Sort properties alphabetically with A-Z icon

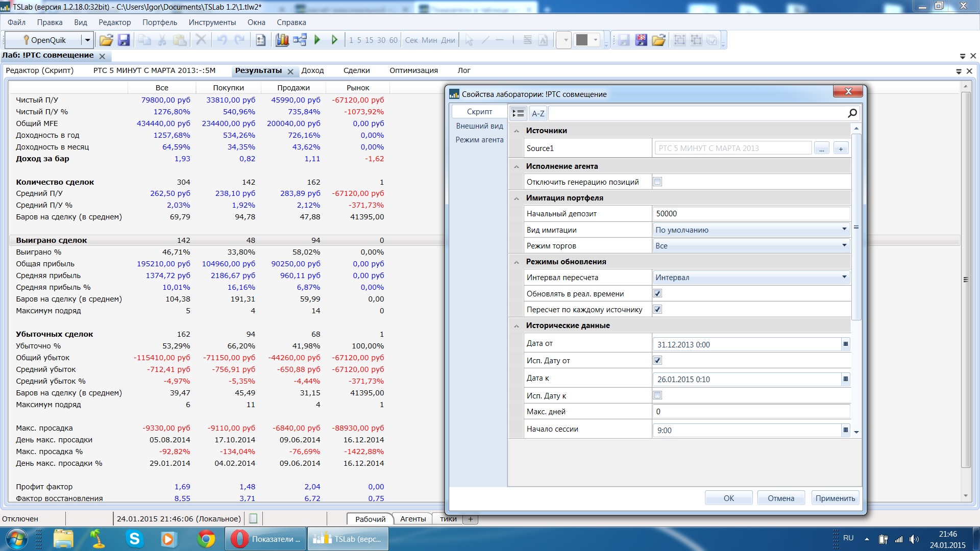point(538,113)
